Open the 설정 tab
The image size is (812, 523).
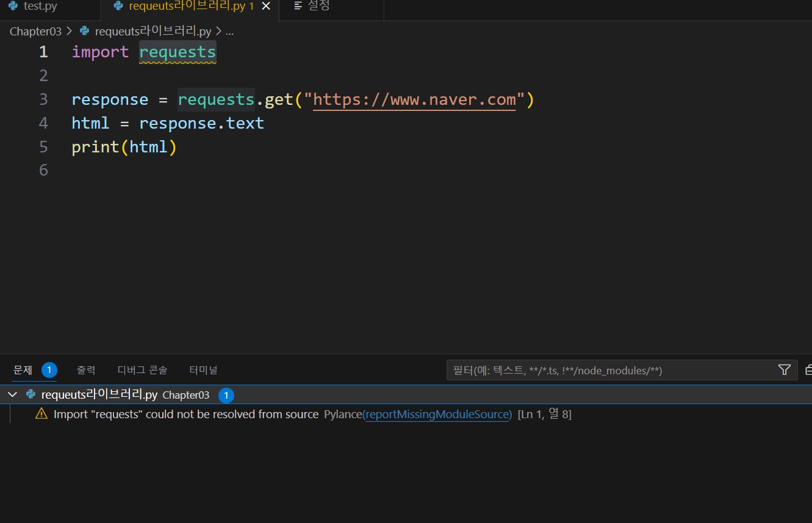(x=318, y=6)
